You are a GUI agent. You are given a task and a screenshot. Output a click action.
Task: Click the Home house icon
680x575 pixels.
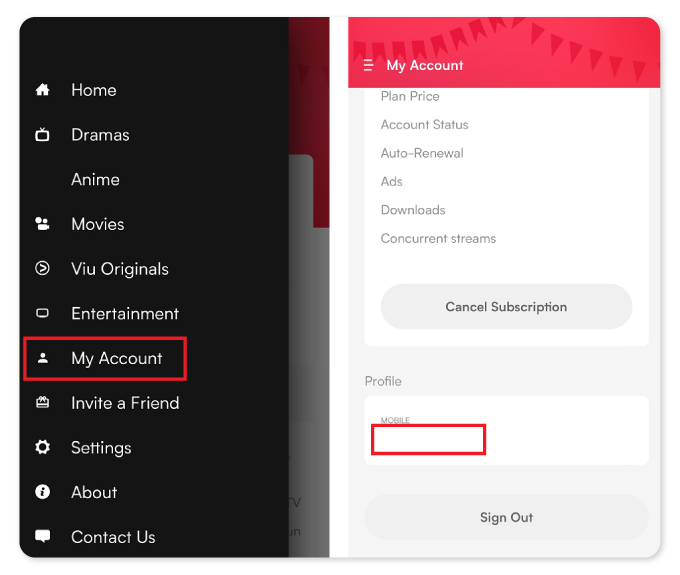pyautogui.click(x=42, y=90)
